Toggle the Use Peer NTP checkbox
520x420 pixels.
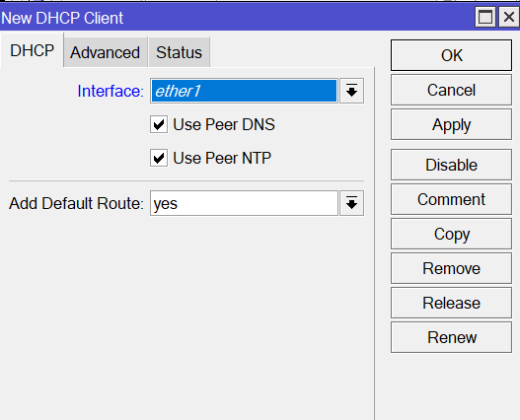coord(159,158)
